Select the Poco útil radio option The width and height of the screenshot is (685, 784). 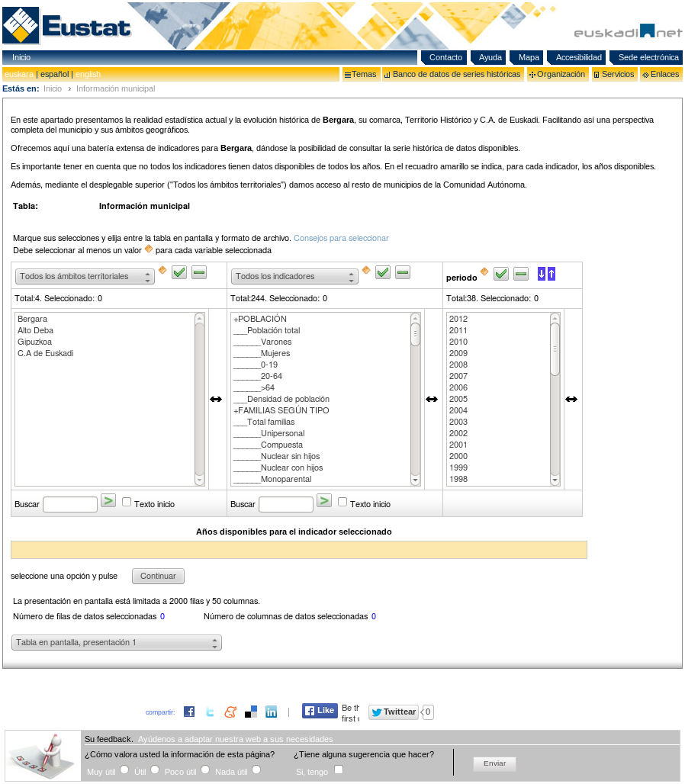click(x=205, y=770)
